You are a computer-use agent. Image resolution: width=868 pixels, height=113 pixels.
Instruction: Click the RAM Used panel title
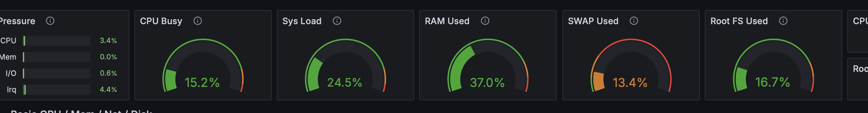click(447, 21)
